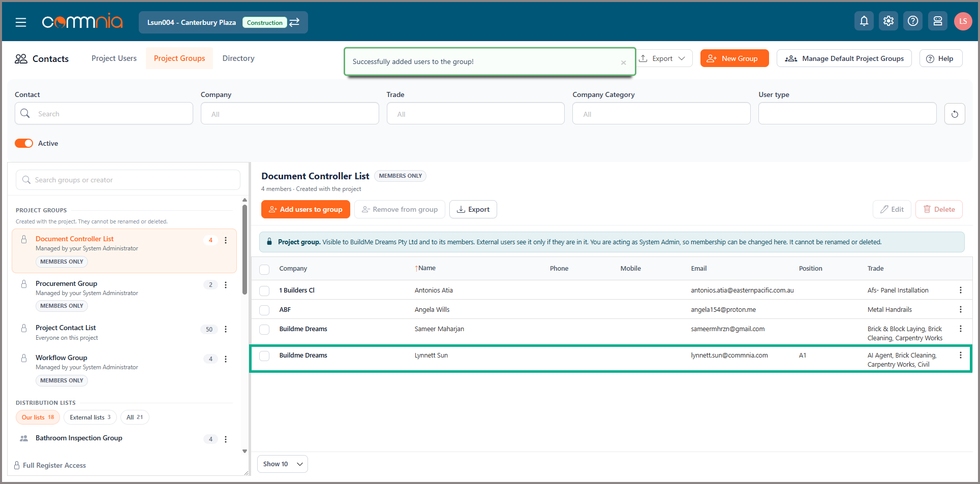Open the help question mark icon in header
The image size is (980, 484).
[913, 21]
